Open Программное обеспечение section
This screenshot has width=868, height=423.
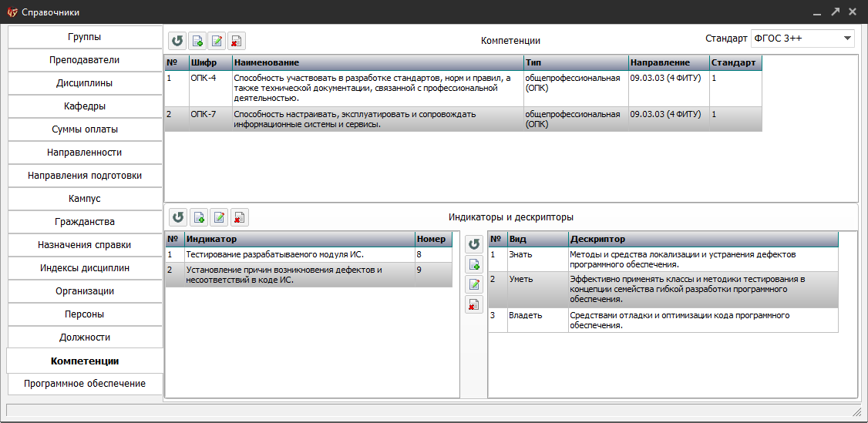[85, 383]
